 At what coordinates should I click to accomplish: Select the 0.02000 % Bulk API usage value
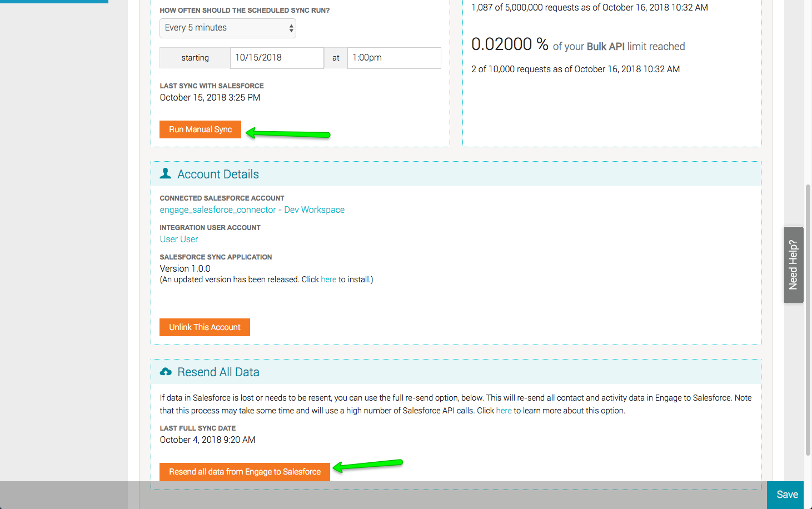click(x=510, y=44)
